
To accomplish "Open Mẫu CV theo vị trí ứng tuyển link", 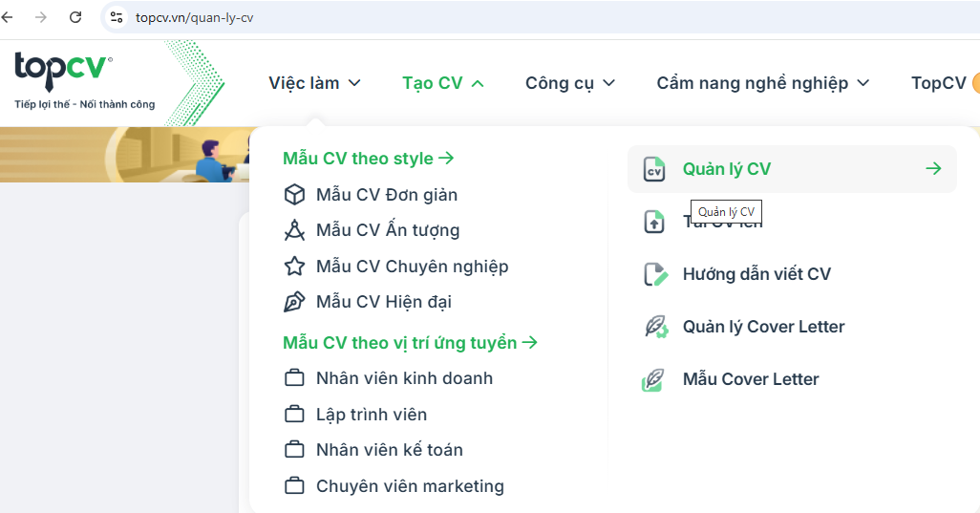I will click(x=400, y=343).
